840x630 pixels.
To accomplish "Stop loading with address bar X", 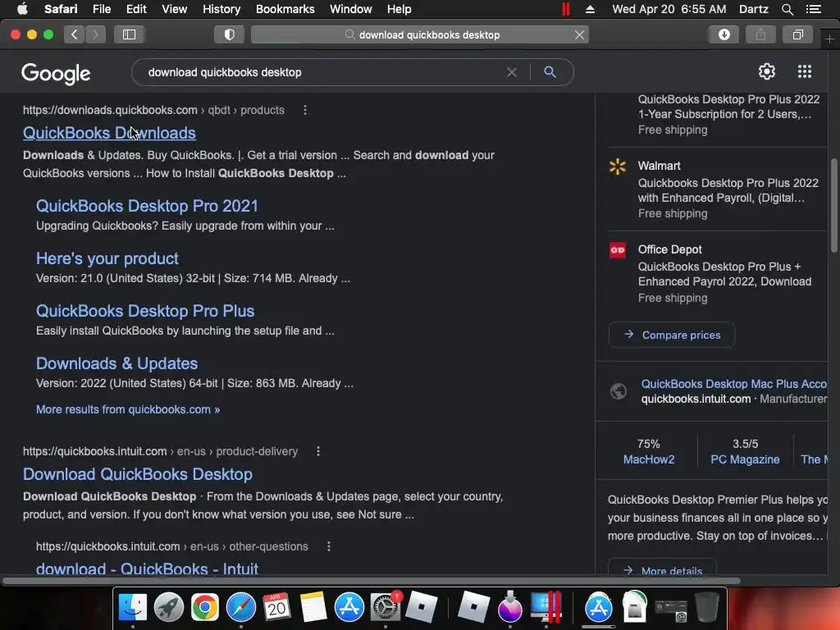I will 579,34.
